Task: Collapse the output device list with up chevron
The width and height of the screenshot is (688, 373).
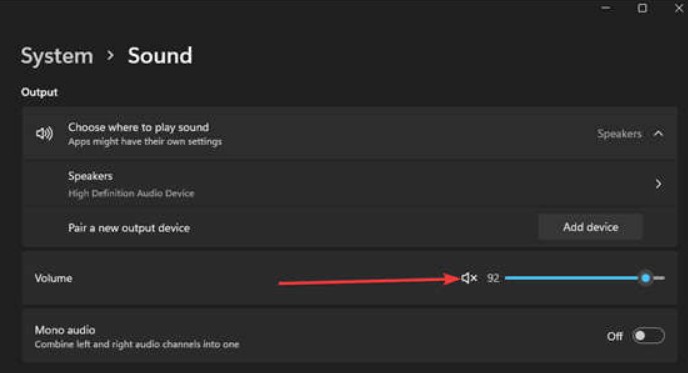Action: (x=658, y=133)
